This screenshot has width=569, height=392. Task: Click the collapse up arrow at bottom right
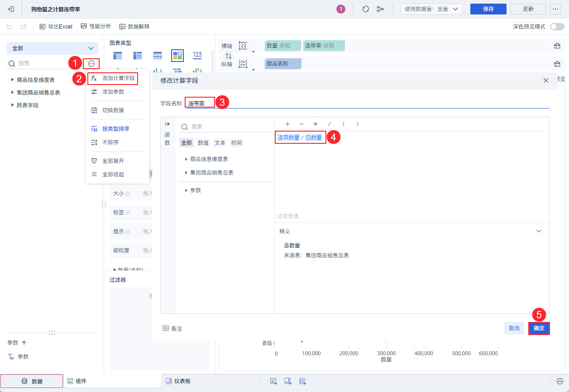coord(560,381)
